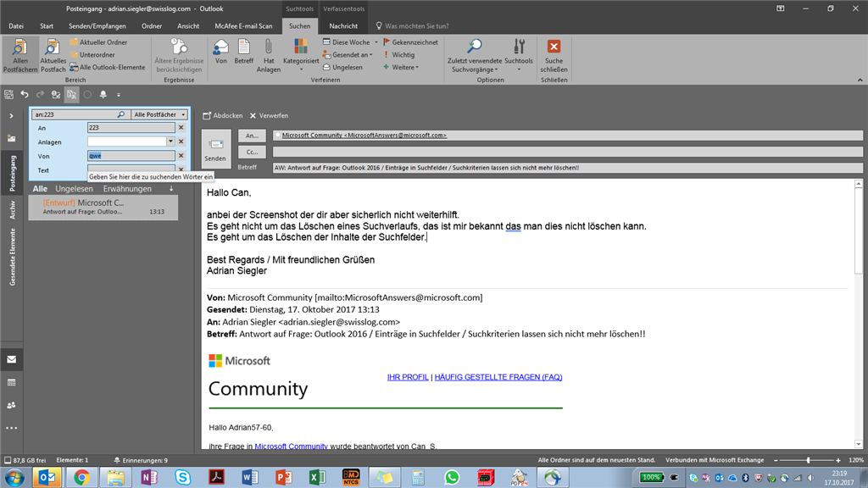Remove the Von search criterion
The height and width of the screenshot is (488, 868).
coord(181,156)
